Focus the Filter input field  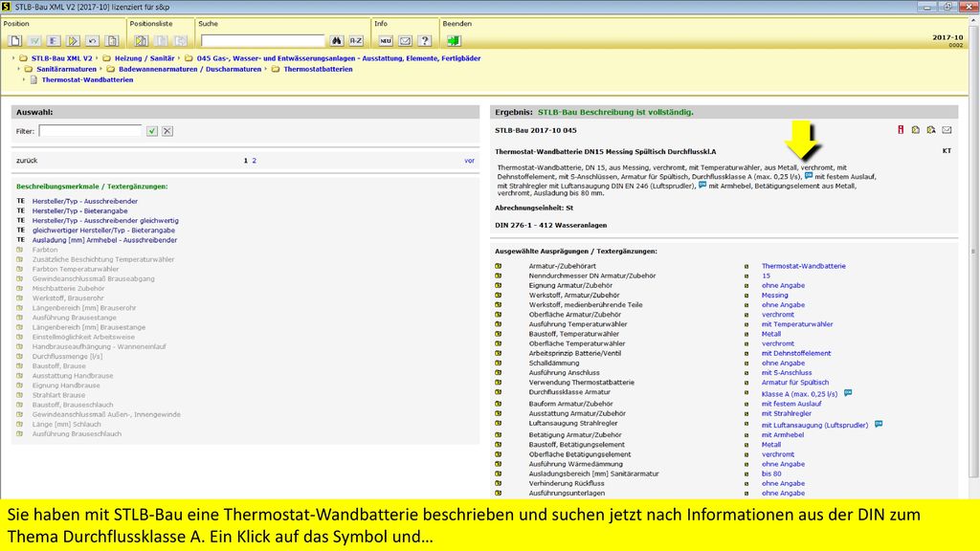[91, 130]
